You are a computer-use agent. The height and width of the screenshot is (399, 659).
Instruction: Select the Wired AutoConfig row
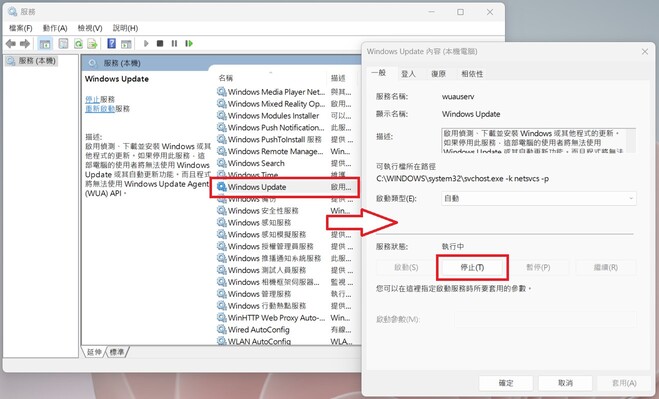pos(285,330)
